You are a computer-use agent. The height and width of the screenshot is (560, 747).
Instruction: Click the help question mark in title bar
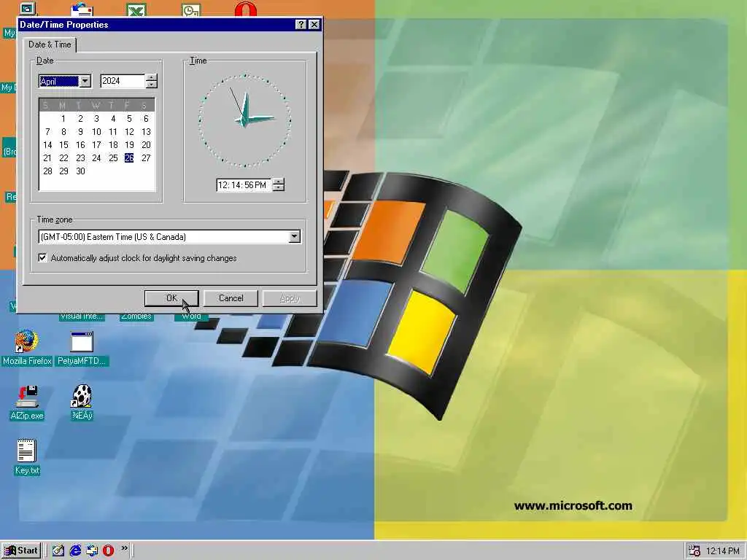tap(301, 25)
